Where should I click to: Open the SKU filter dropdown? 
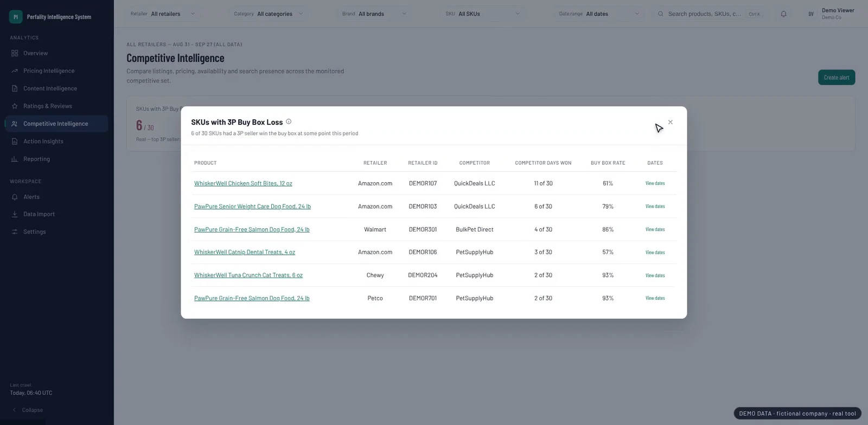(x=483, y=14)
